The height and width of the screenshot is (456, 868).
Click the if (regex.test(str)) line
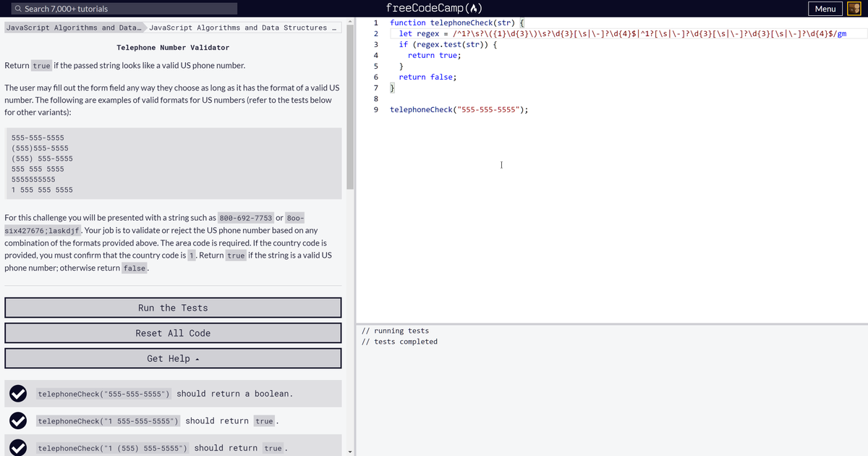pos(447,44)
